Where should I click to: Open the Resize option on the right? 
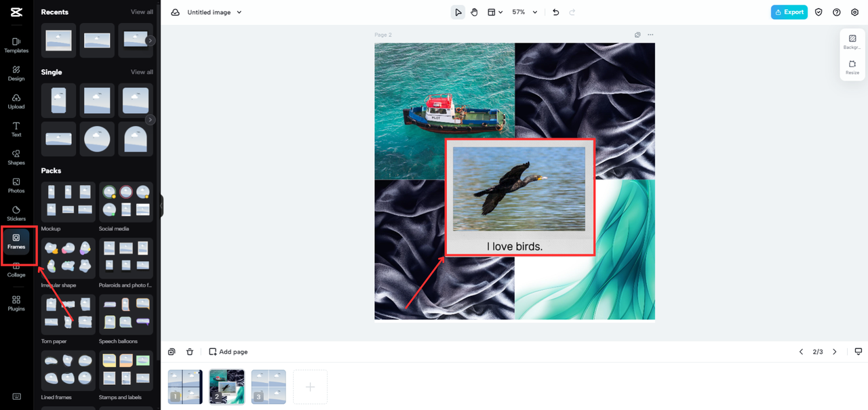pos(852,67)
